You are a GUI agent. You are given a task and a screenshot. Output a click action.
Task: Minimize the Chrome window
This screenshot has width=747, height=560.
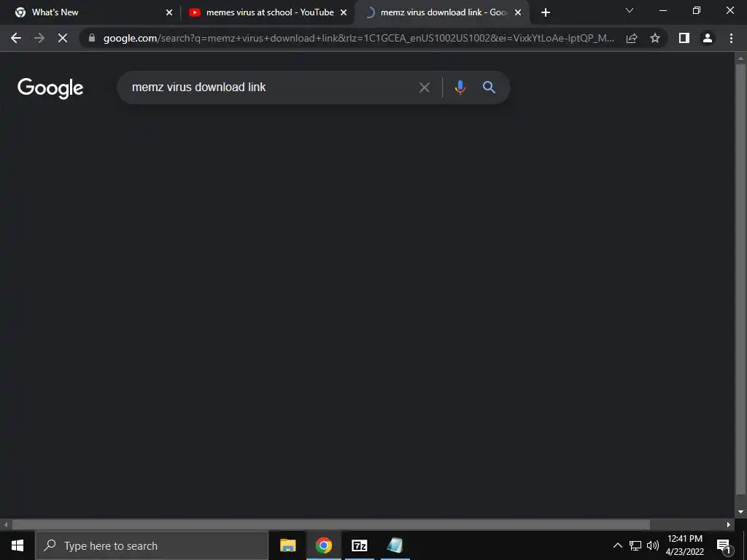(x=662, y=10)
